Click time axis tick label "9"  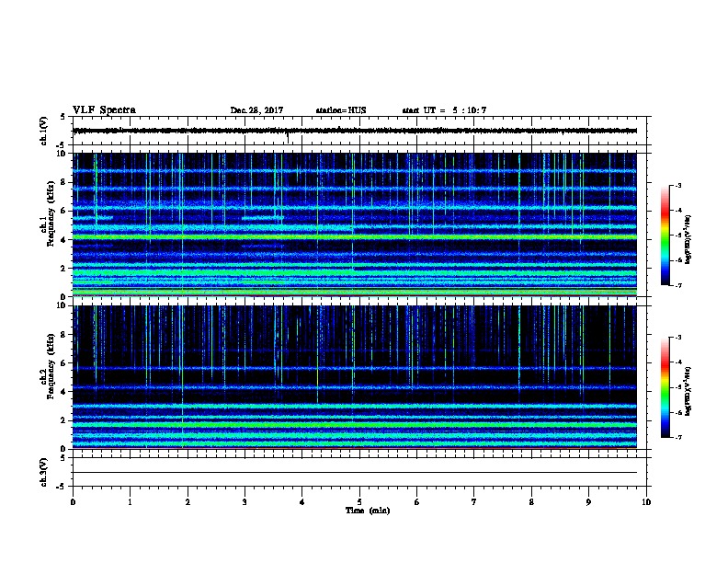click(x=588, y=502)
